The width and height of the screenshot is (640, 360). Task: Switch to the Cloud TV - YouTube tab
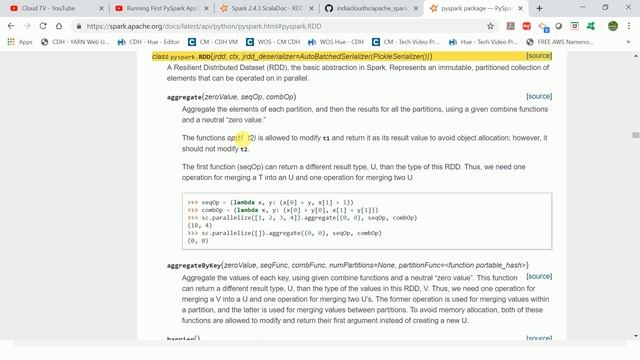pos(49,8)
